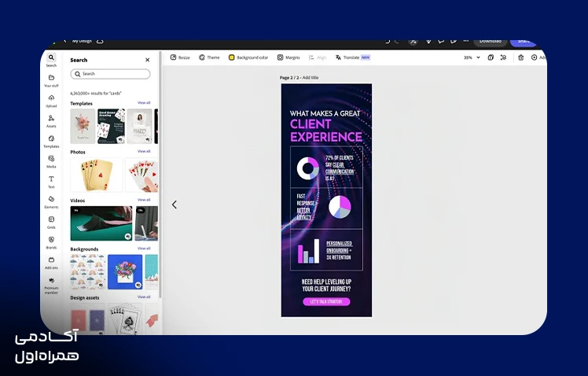Viewport: 588px width, 376px height.
Task: View all Design assets results
Action: [144, 297]
